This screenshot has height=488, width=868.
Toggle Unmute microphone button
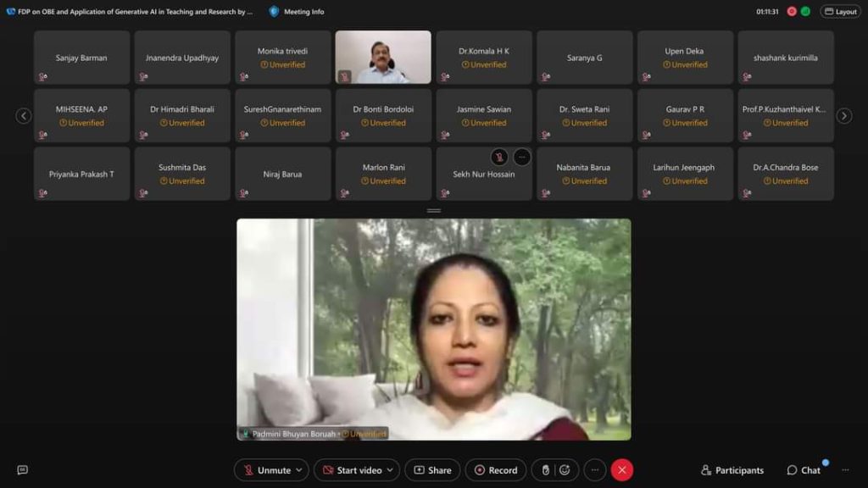coord(266,470)
